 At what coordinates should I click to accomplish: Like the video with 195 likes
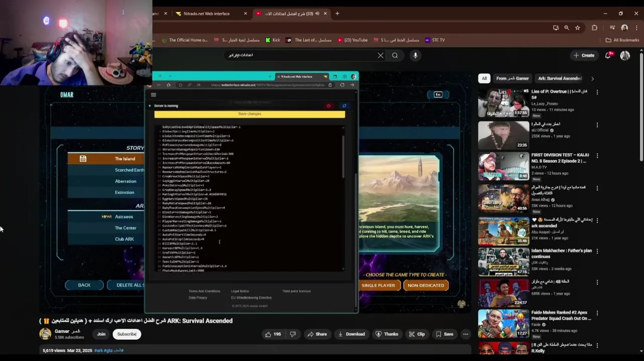(273, 334)
